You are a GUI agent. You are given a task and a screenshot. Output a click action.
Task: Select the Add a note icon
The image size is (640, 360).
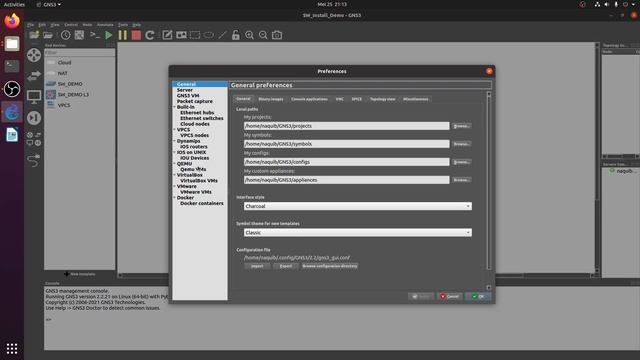(x=167, y=35)
